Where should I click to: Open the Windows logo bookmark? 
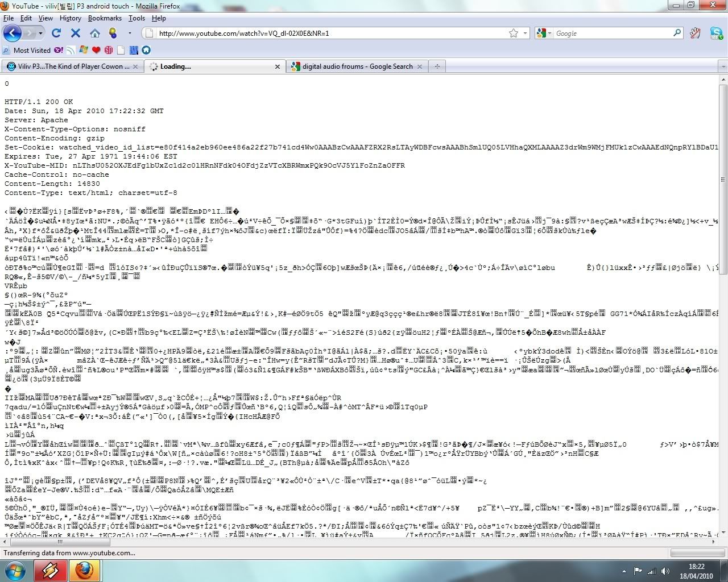pos(84,50)
